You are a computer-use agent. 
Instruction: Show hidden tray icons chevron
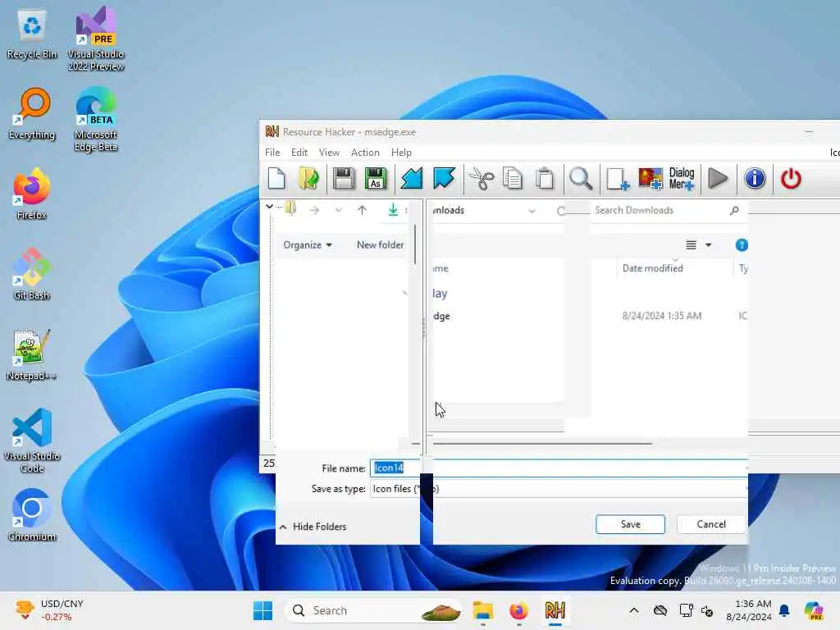point(634,610)
